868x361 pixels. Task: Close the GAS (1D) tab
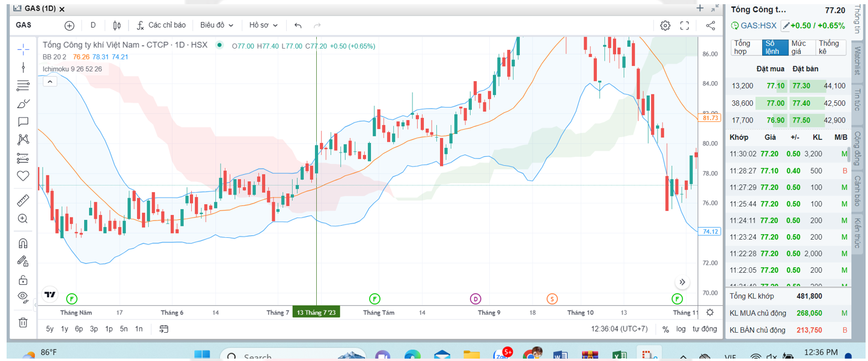pyautogui.click(x=63, y=9)
